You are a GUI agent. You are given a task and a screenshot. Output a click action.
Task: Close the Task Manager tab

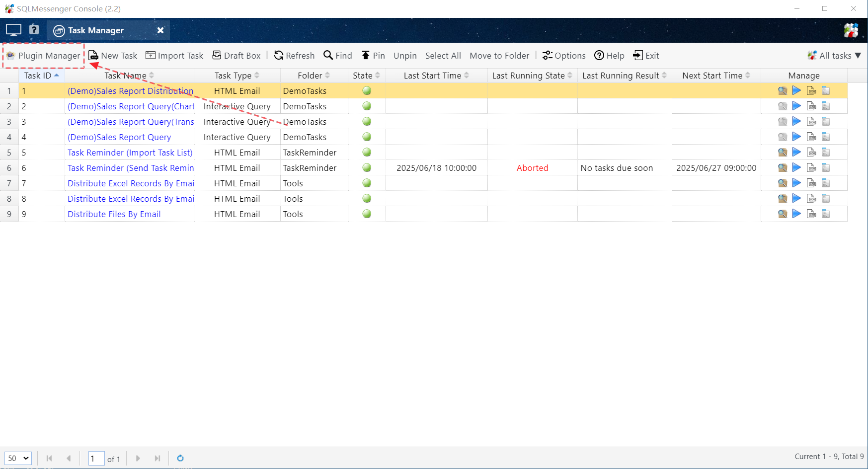pyautogui.click(x=160, y=30)
